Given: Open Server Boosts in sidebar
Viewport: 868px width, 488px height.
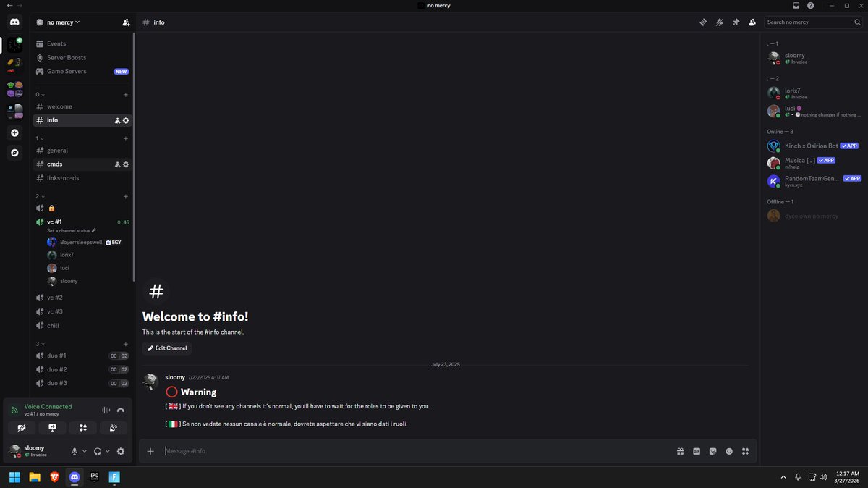Looking at the screenshot, I should 82,57.
